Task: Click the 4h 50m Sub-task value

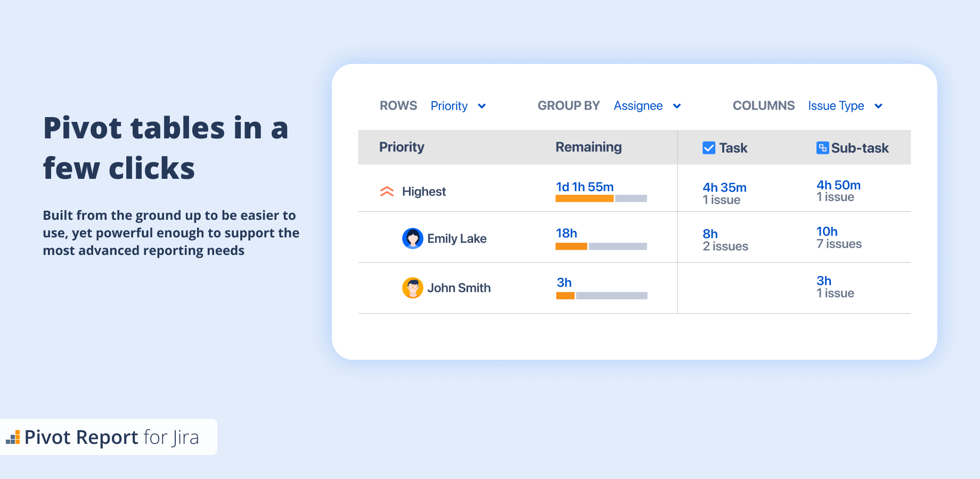Action: point(838,185)
